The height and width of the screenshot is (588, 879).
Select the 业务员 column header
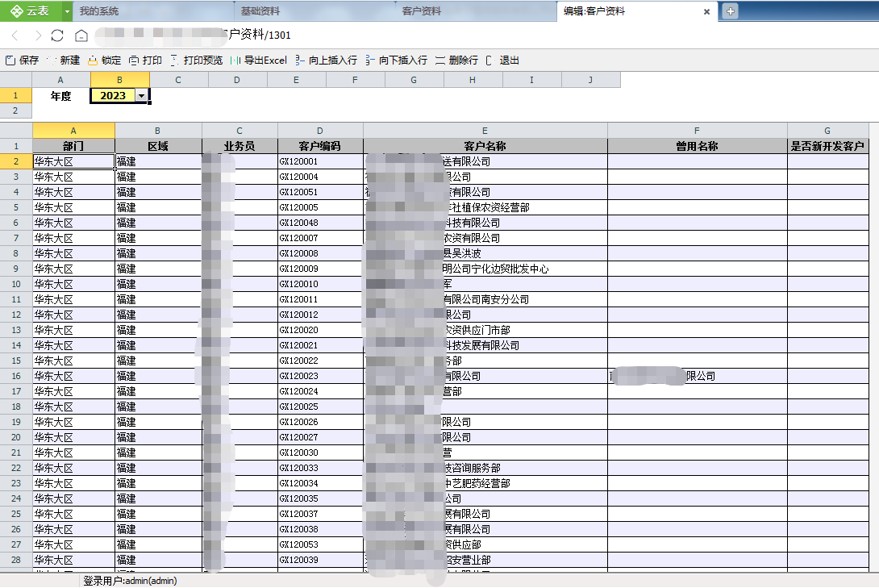coord(240,146)
